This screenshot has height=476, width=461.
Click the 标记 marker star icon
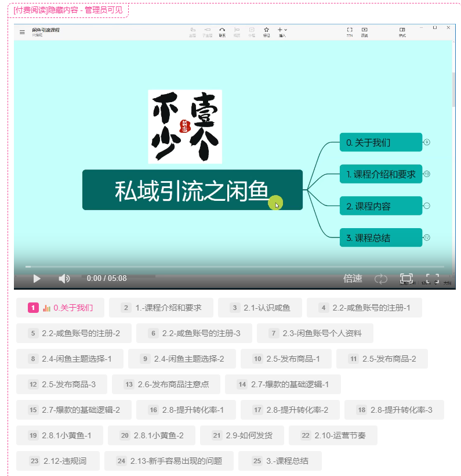266,32
